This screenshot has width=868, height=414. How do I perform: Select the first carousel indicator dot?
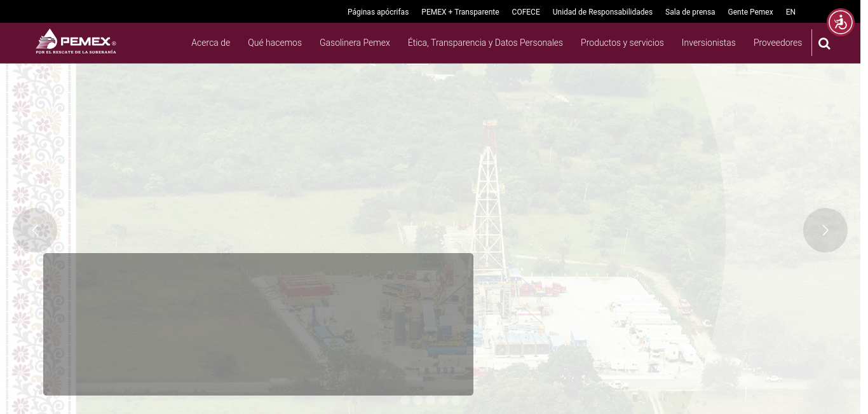click(405, 401)
